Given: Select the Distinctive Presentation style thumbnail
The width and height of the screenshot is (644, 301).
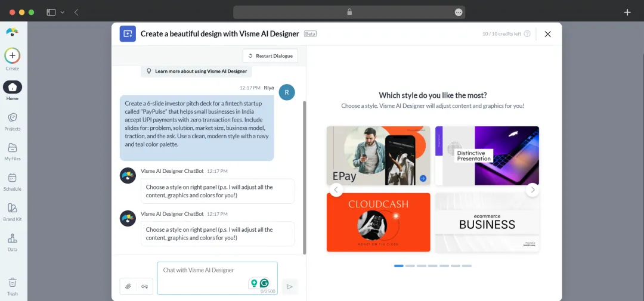Looking at the screenshot, I should tap(487, 156).
